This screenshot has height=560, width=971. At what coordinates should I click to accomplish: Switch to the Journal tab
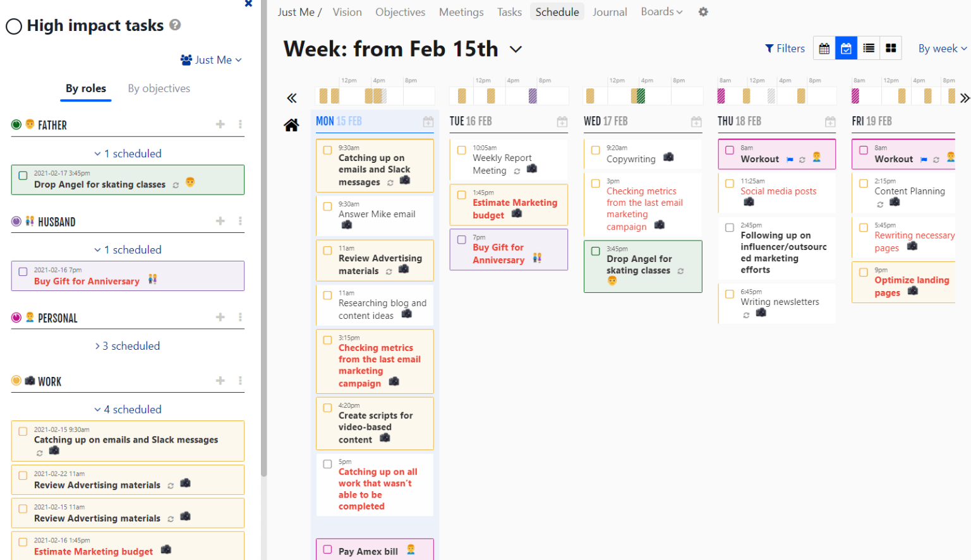[x=609, y=12]
